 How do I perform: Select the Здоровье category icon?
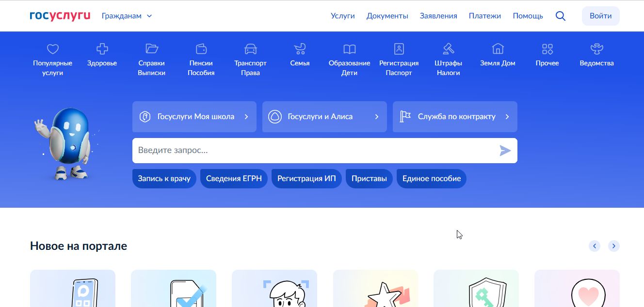tap(102, 49)
